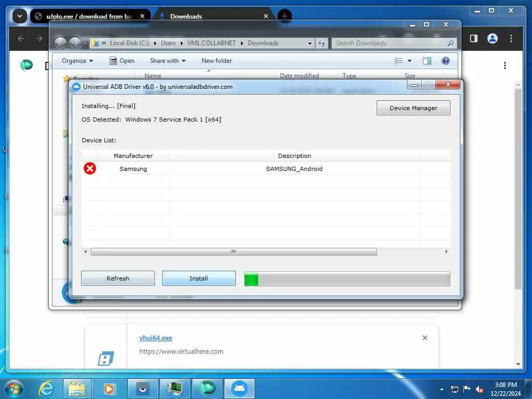Click the Action Center flag tray icon
Screen dimensions: 532x399
point(467,389)
